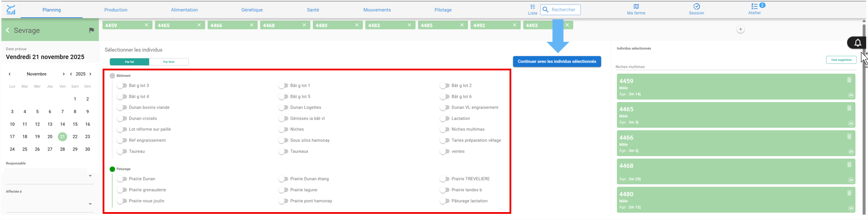Select day 15 in calendar
The height and width of the screenshot is (220, 868).
point(75,124)
